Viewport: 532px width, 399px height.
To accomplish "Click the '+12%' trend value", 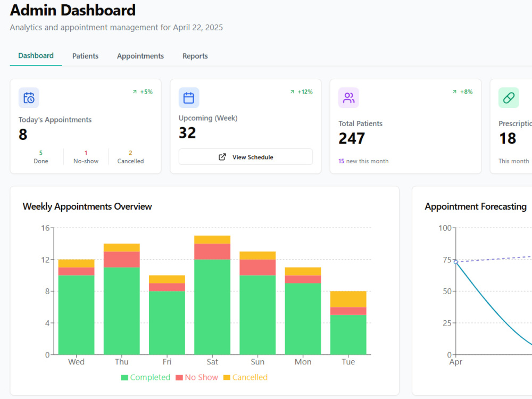I will (x=305, y=92).
